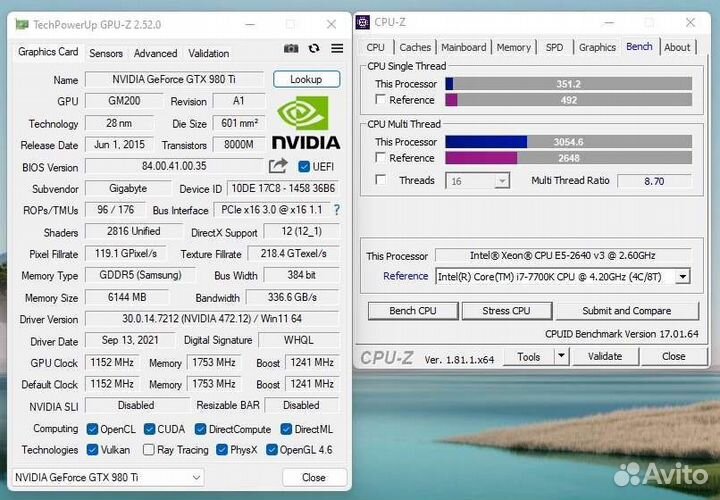Click the Release Date Jun 1, 2015 value
The width and height of the screenshot is (720, 500).
point(119,145)
